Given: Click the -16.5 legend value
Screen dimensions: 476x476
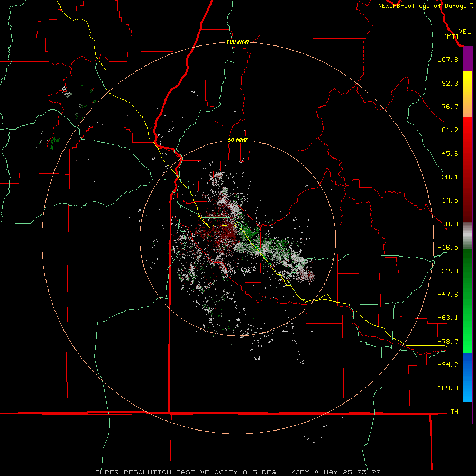Looking at the screenshot, I should click(x=448, y=248).
